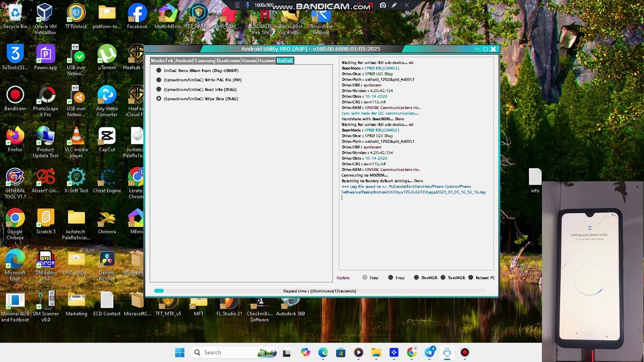Viewport: 644px width, 362px height.
Task: Take a Bandicam screenshot with camera icon
Action: (383, 6)
